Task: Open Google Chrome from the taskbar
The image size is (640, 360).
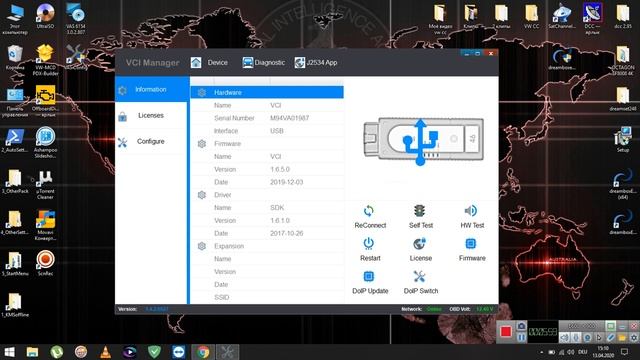Action: (203, 352)
